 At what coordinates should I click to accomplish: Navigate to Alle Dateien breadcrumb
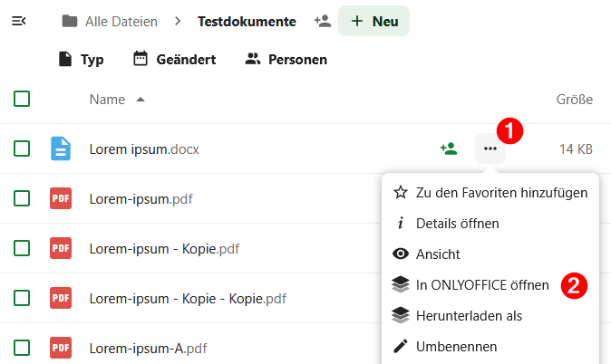pyautogui.click(x=121, y=21)
